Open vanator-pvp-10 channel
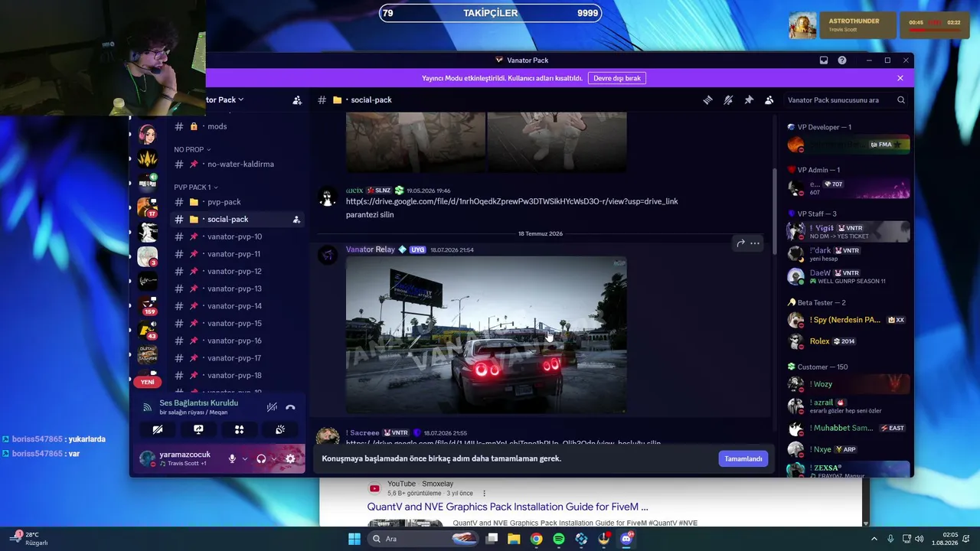This screenshot has height=551, width=980. [x=237, y=236]
